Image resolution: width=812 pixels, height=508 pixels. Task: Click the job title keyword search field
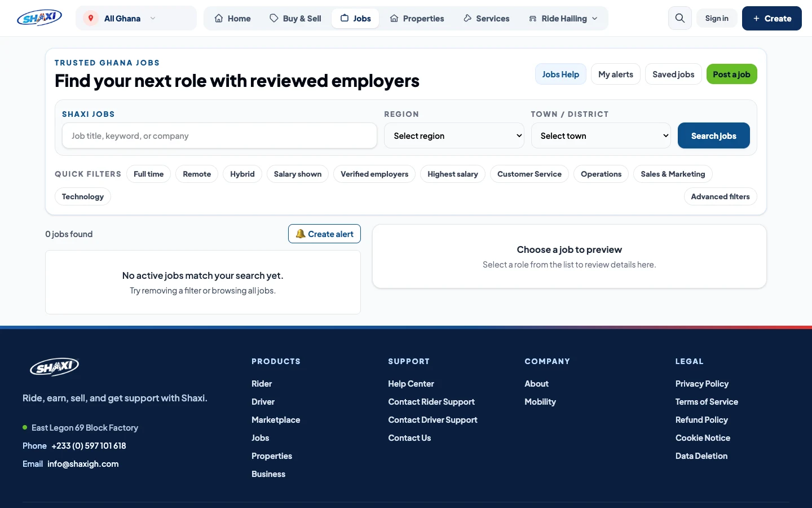tap(219, 135)
